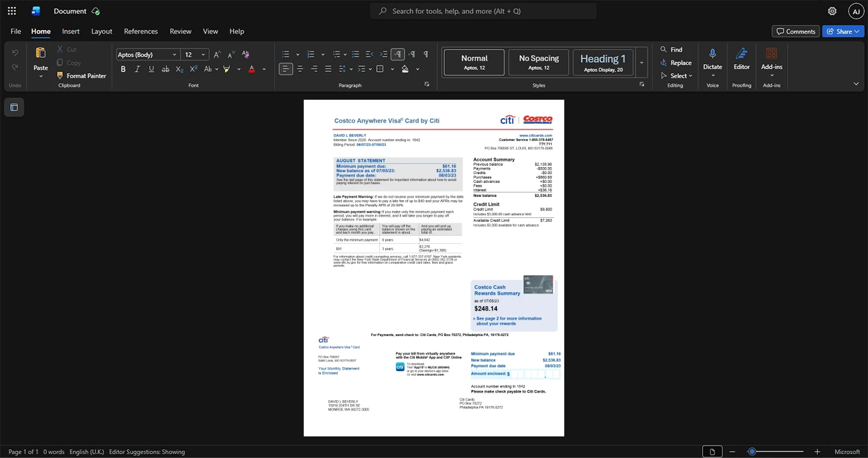Expand the bullets list dropdown arrow
This screenshot has width=868, height=458.
coord(296,55)
